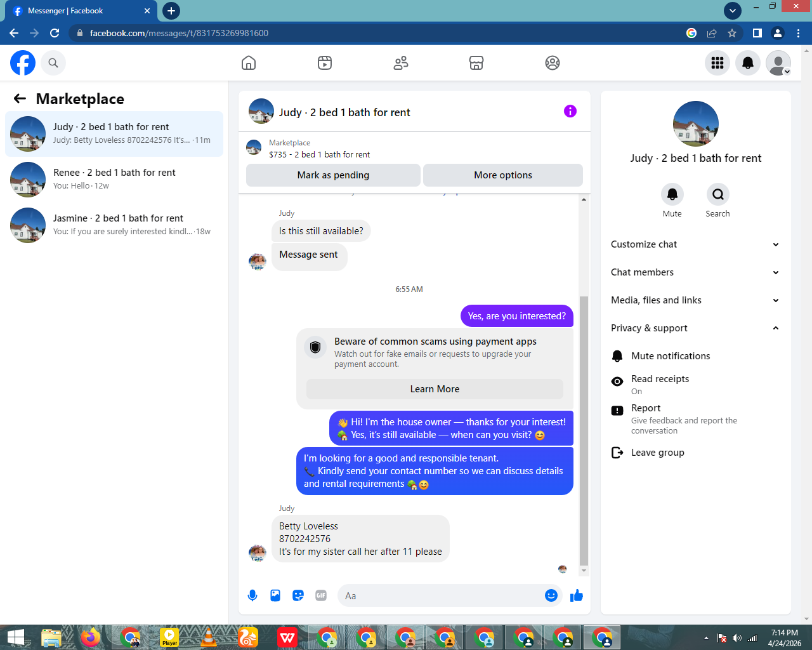Open More options for the listing
This screenshot has height=650, width=812.
point(503,175)
